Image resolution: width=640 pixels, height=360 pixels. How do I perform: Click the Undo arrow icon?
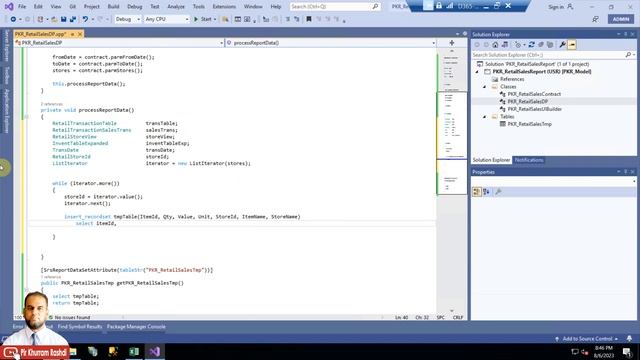click(85, 19)
